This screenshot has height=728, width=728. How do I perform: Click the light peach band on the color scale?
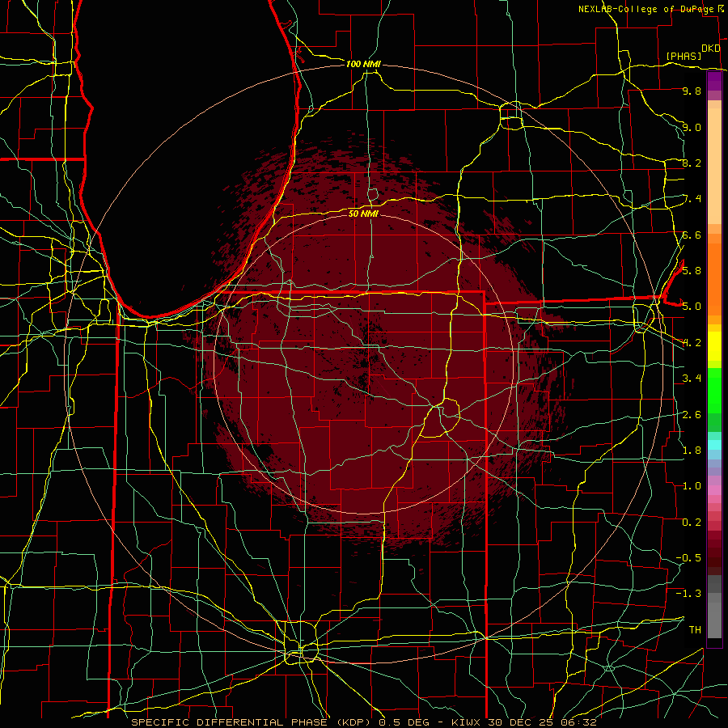coord(714,166)
